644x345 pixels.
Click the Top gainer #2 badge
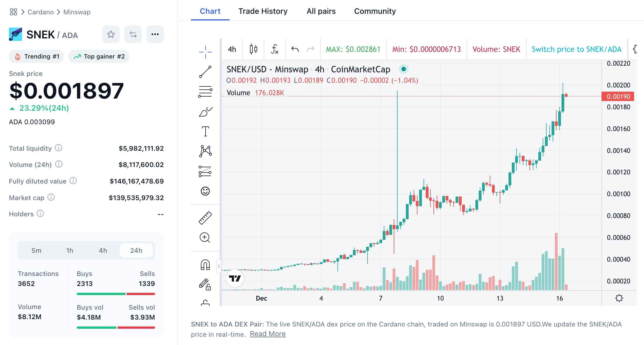tap(99, 56)
